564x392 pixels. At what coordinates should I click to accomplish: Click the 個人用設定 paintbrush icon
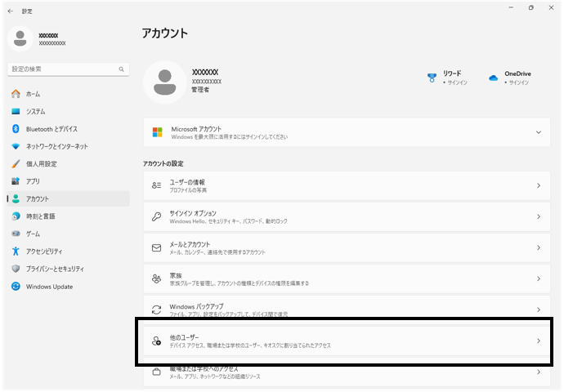[16, 164]
